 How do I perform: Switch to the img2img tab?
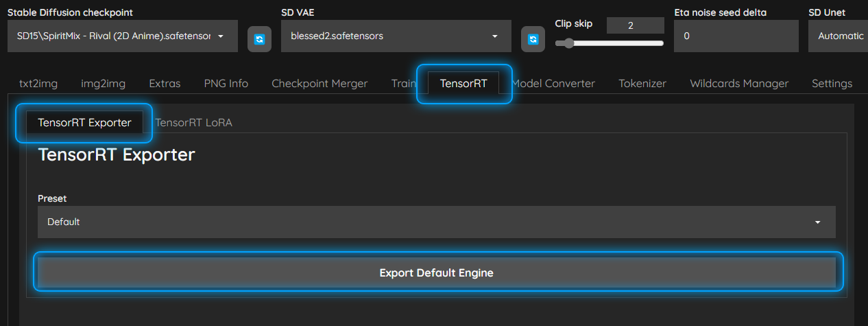pos(104,83)
